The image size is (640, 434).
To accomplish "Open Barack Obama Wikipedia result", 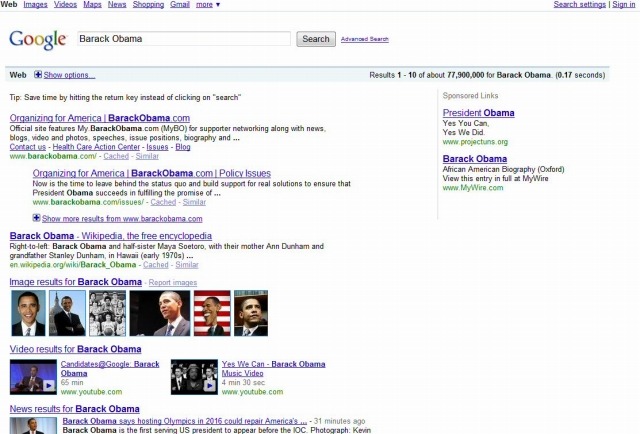I will pos(111,236).
